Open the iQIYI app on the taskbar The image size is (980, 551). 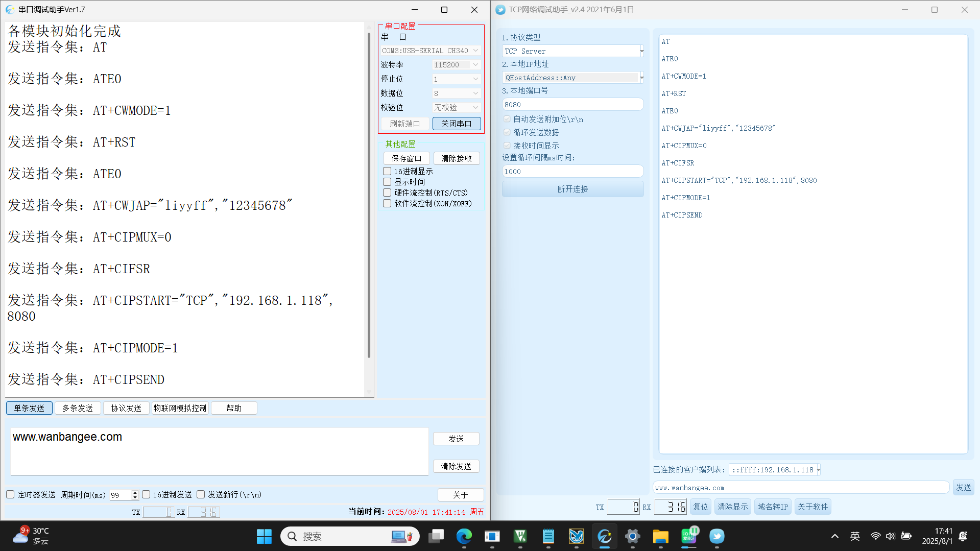coord(689,536)
